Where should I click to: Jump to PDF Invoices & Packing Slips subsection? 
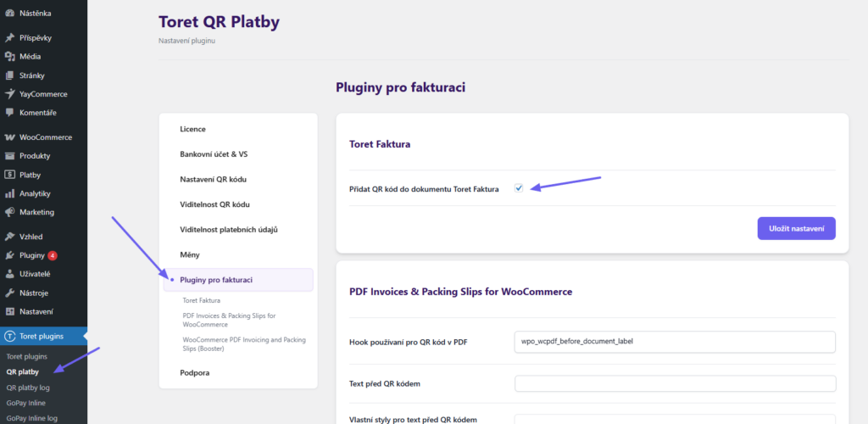[x=229, y=320]
